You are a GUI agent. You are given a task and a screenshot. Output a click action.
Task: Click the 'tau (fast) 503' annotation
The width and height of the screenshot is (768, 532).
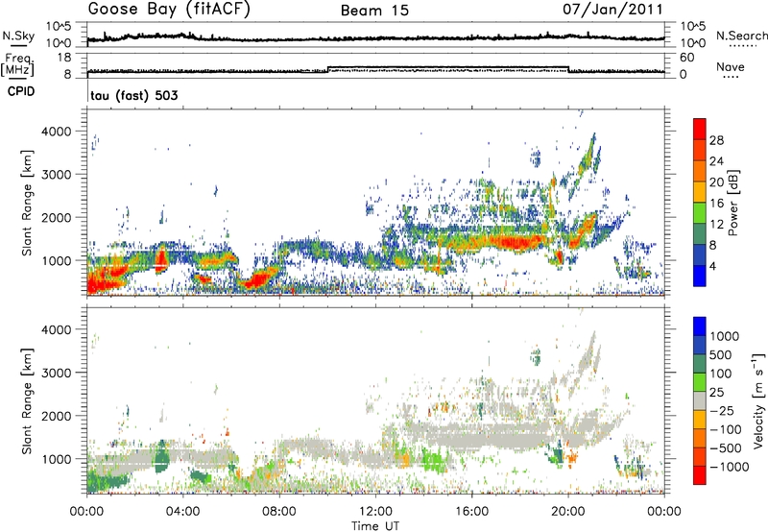click(134, 95)
